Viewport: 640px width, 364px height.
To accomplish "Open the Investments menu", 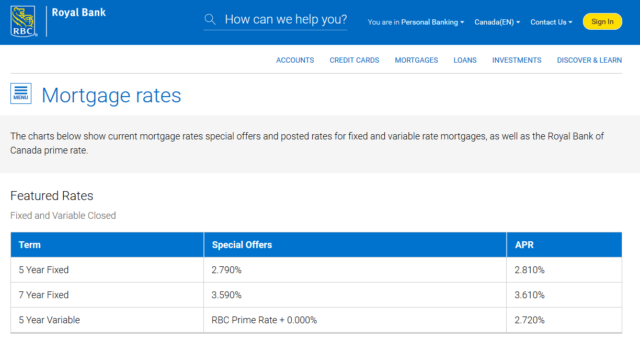I will [x=517, y=60].
